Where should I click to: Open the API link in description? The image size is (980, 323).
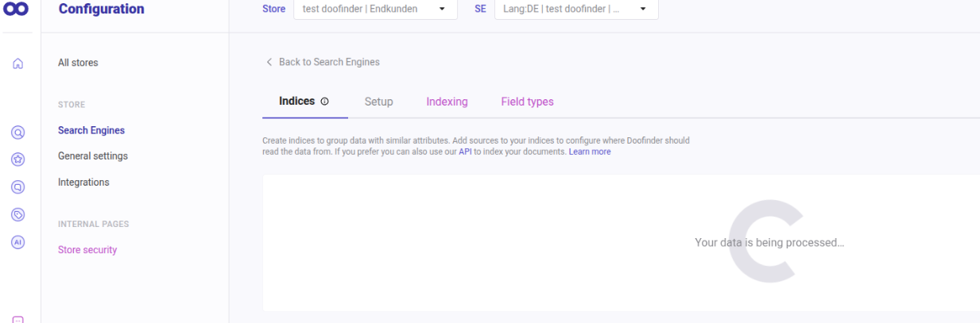pos(465,152)
